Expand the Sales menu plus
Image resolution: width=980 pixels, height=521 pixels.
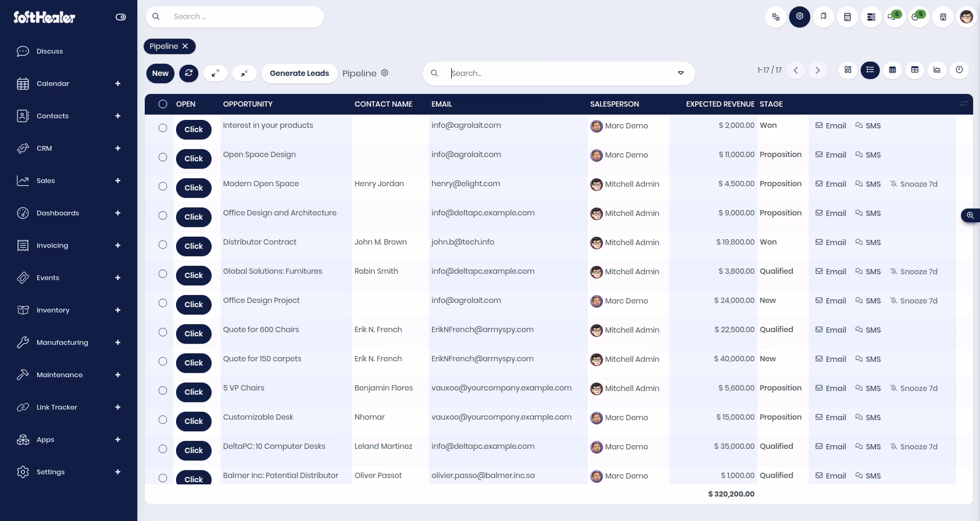[118, 180]
